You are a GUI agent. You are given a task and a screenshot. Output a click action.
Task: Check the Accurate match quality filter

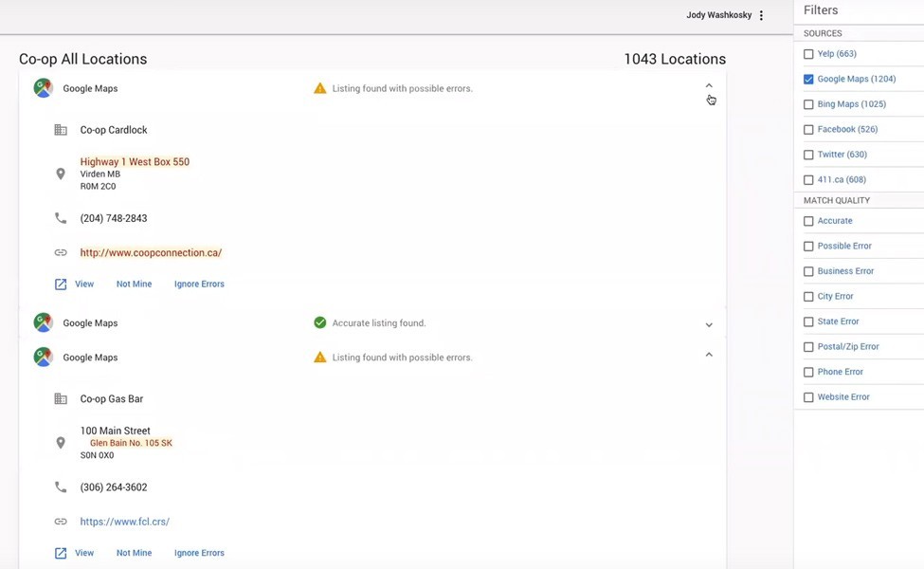coord(808,221)
